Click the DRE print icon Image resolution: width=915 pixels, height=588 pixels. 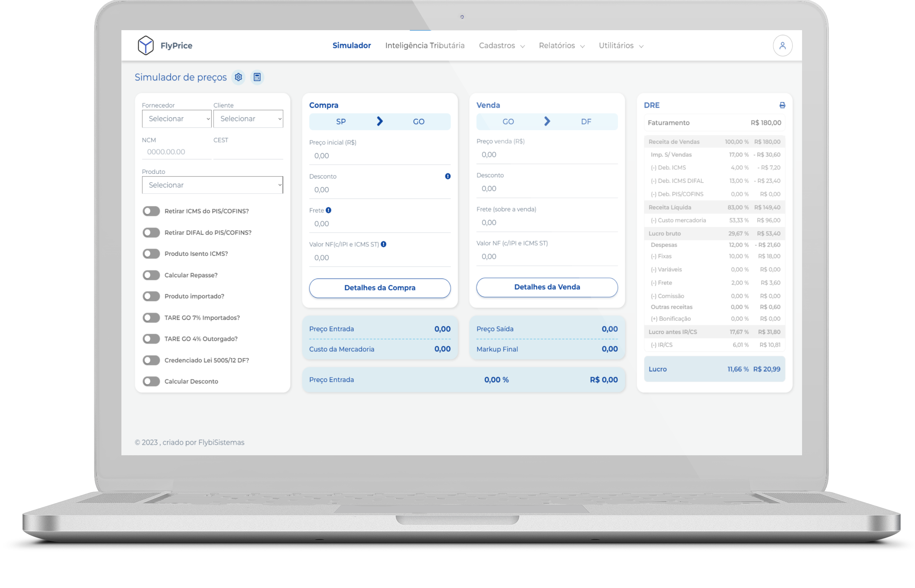[782, 105]
